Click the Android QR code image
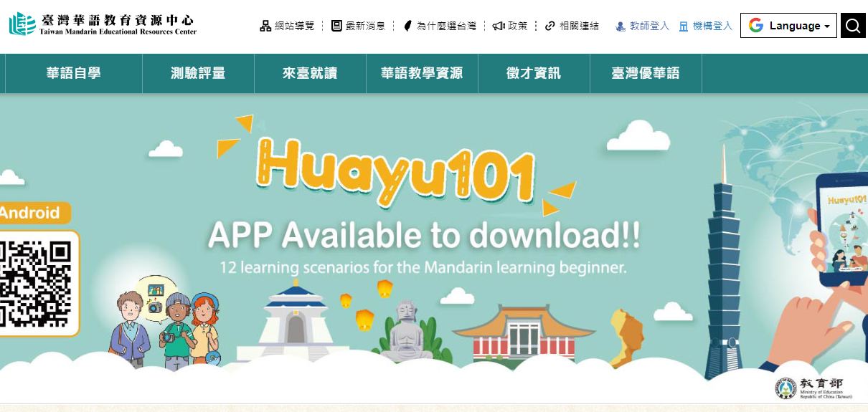 [36, 283]
